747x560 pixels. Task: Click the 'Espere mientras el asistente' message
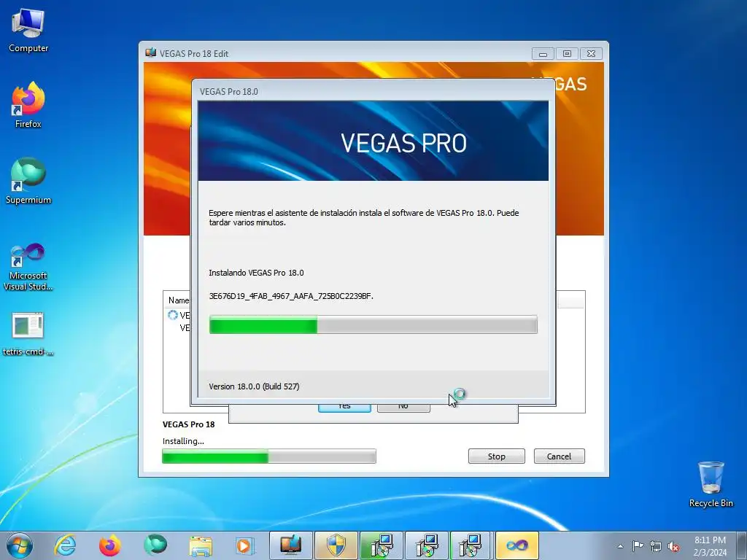[x=363, y=217]
